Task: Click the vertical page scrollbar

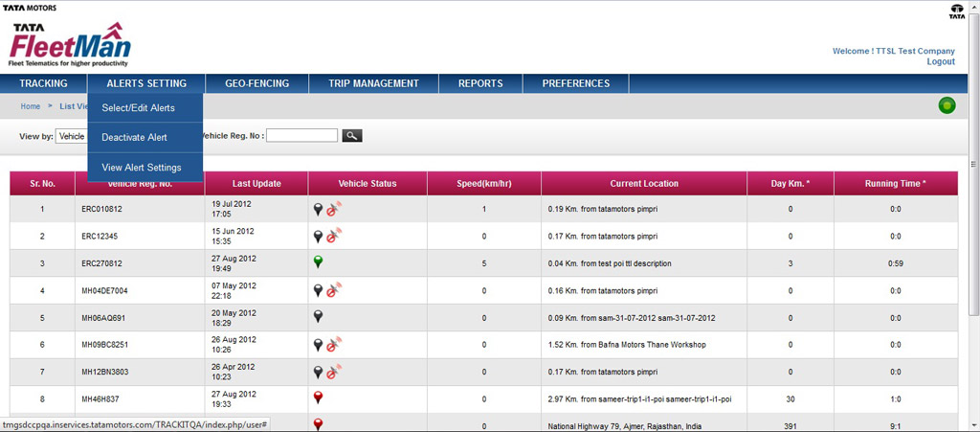Action: [973, 164]
